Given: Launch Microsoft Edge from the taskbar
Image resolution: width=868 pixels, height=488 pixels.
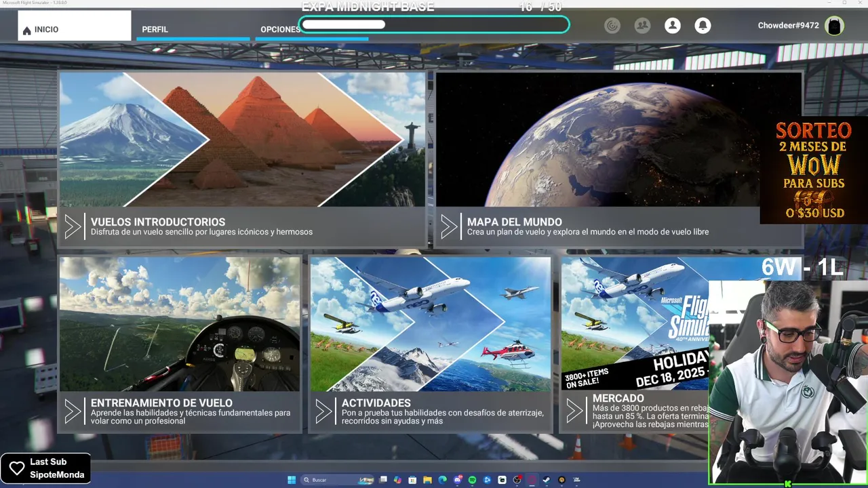Looking at the screenshot, I should [x=442, y=480].
